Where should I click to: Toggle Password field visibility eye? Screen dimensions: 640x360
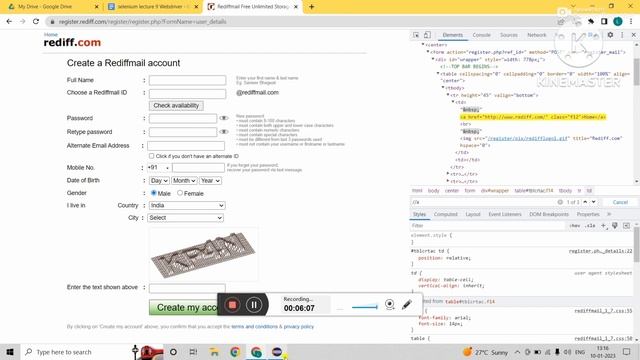point(224,118)
